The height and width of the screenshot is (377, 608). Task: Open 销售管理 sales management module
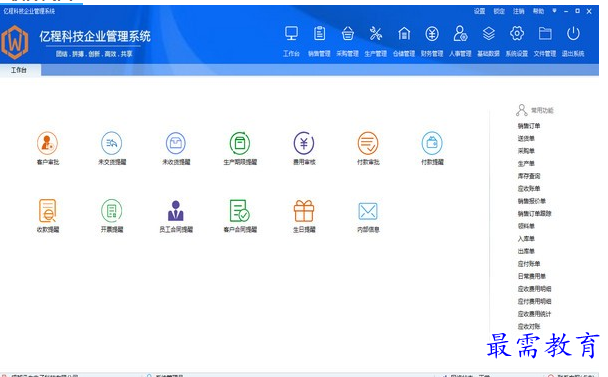coord(319,34)
